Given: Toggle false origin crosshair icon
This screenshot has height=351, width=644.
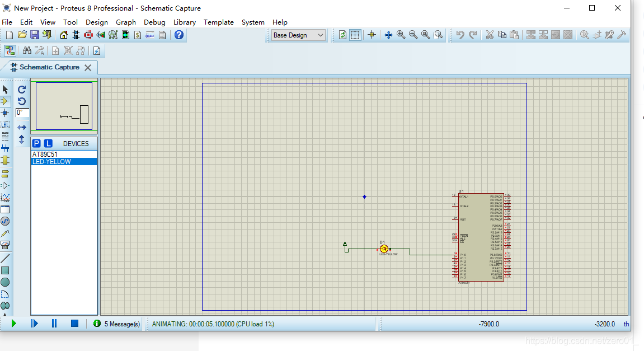Looking at the screenshot, I should coord(372,35).
